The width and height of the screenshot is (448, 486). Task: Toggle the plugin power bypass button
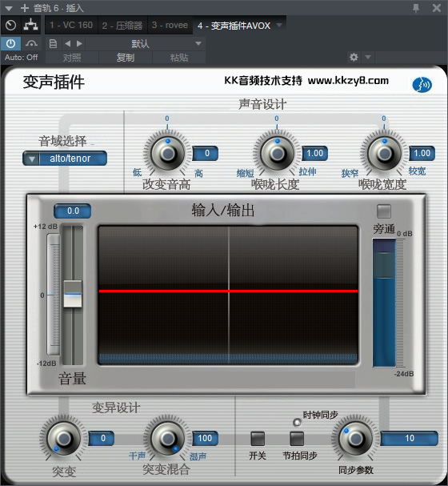11,44
